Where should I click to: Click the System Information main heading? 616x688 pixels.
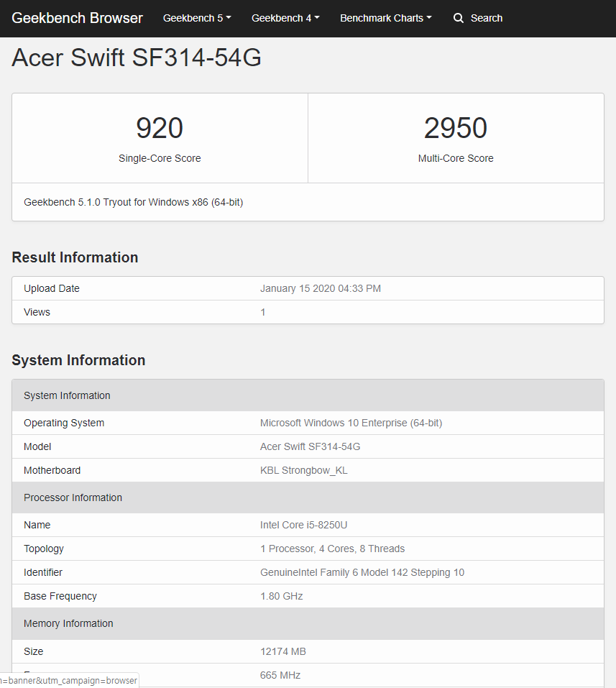[78, 360]
